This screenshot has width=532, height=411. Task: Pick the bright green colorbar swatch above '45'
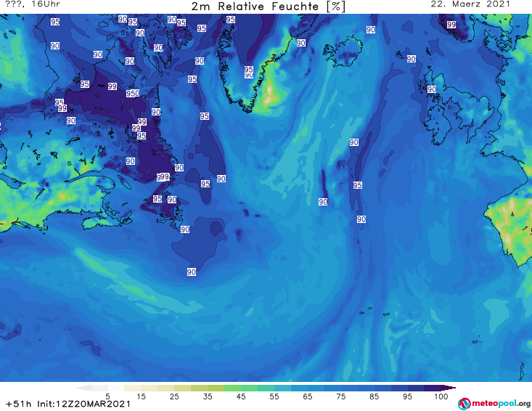coord(232,388)
